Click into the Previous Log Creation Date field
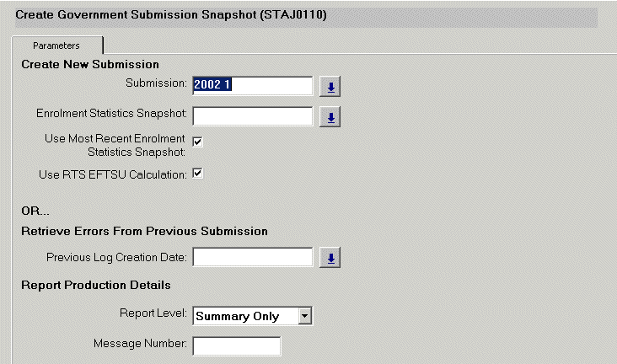The height and width of the screenshot is (364, 617). [x=253, y=257]
